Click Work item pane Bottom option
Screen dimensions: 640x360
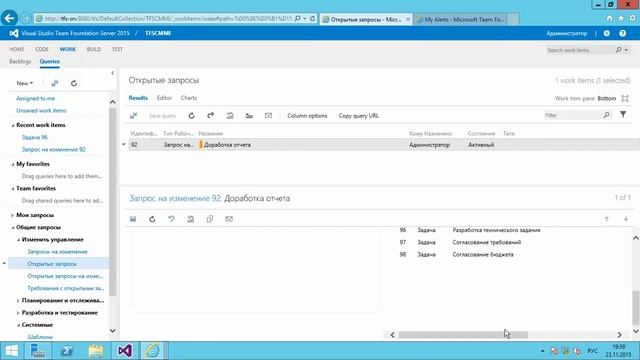pyautogui.click(x=607, y=98)
